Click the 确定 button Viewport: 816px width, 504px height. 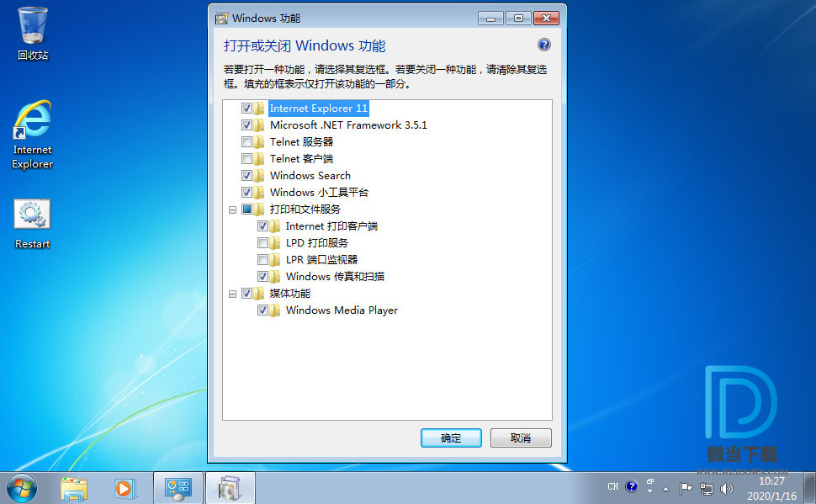click(451, 438)
